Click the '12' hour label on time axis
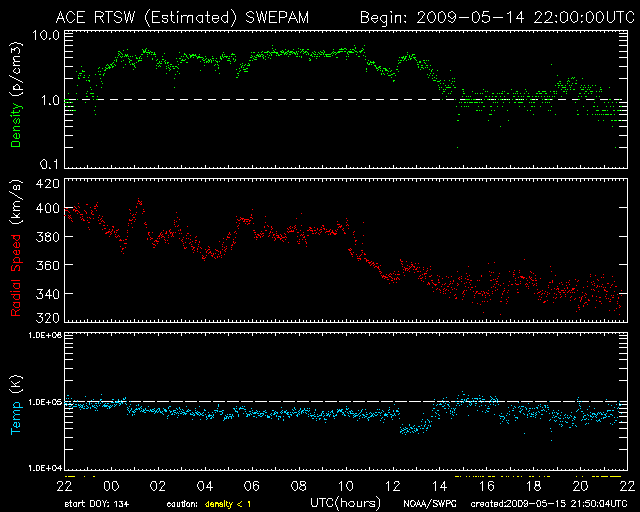 coord(393,486)
